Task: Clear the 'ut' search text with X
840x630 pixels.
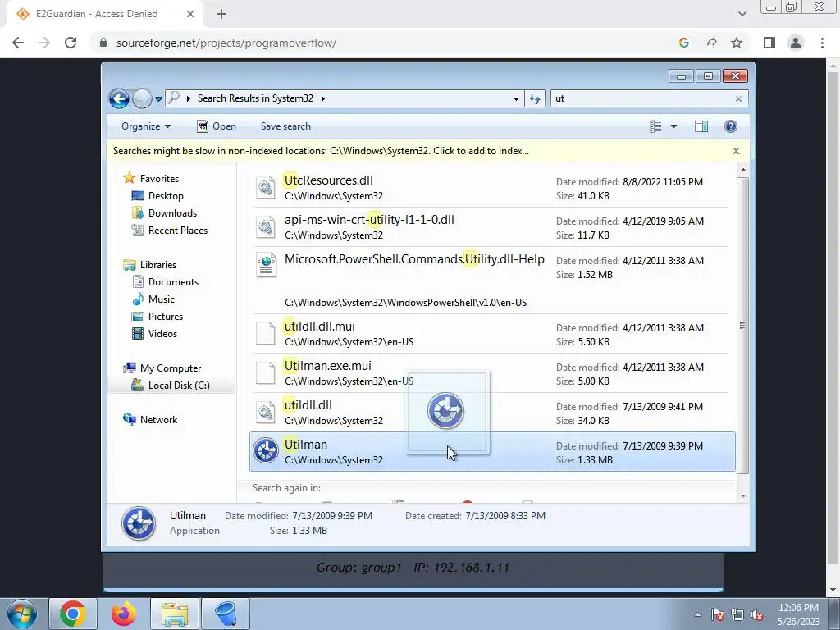Action: [x=739, y=98]
